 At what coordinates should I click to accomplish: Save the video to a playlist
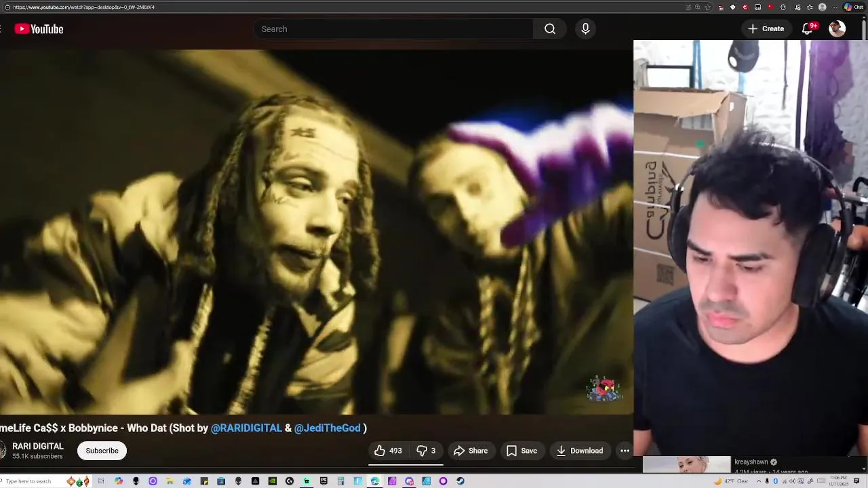coord(521,451)
